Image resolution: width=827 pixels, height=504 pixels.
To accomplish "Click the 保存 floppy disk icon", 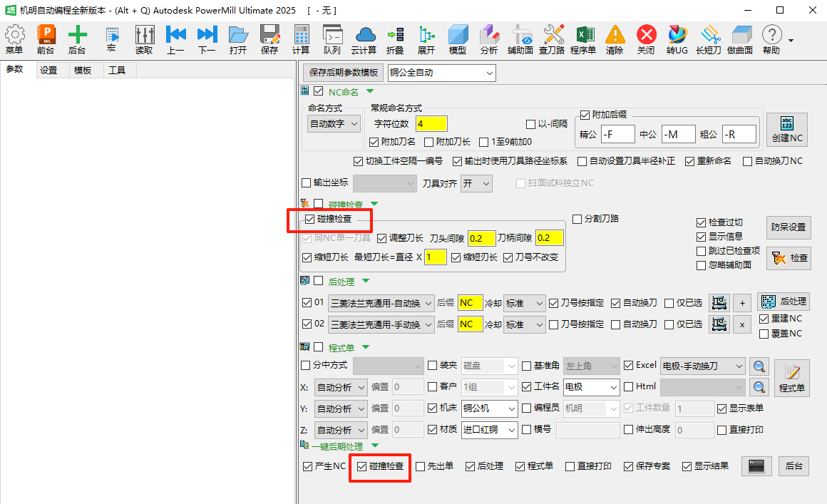I will pos(269,38).
